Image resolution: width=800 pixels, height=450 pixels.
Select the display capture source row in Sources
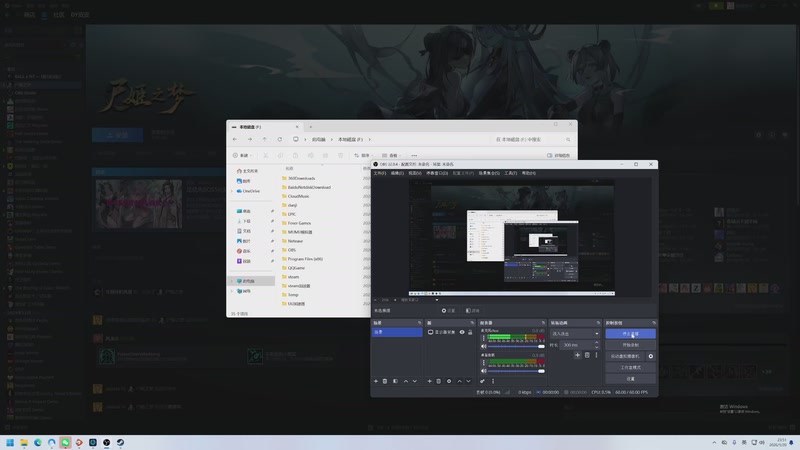(x=450, y=332)
